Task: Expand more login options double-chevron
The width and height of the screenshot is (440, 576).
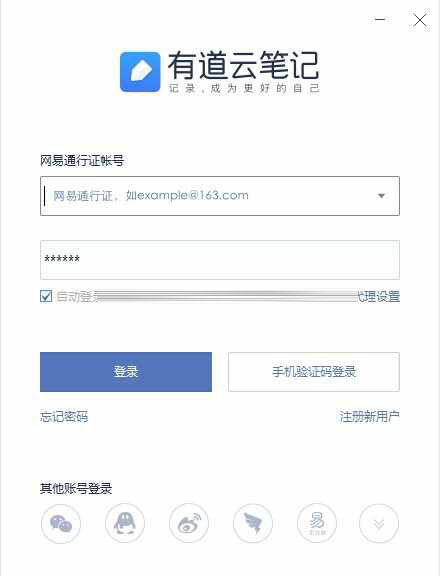Action: pos(379,523)
